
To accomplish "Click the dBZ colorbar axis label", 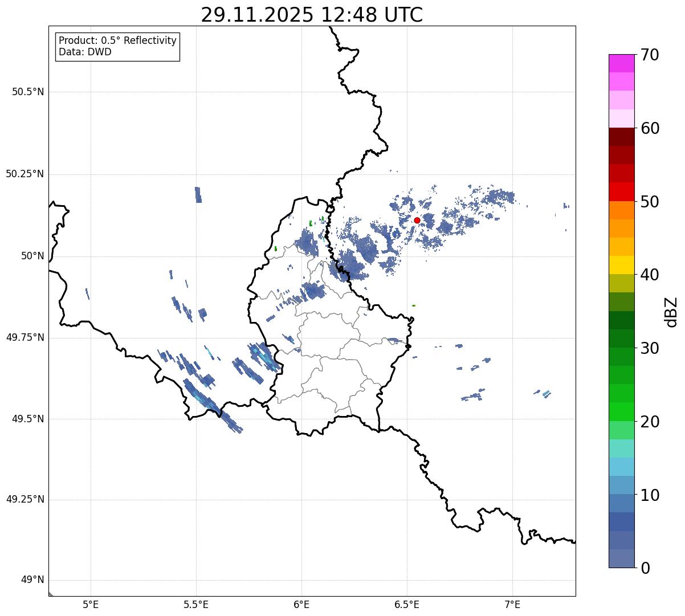I will click(671, 311).
